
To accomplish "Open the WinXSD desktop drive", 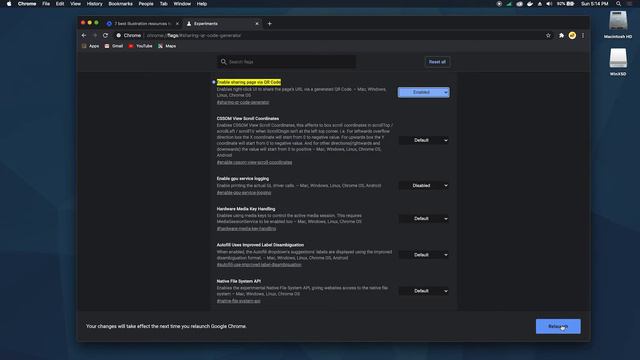I will tap(618, 62).
